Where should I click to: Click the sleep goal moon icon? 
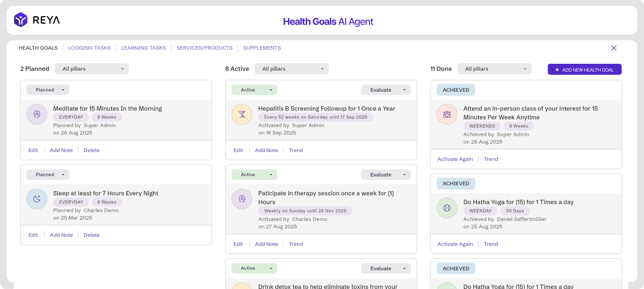coord(37,199)
